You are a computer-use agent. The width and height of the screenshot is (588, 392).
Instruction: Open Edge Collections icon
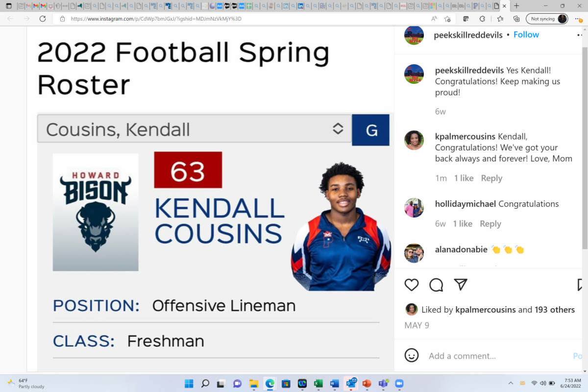(x=516, y=19)
